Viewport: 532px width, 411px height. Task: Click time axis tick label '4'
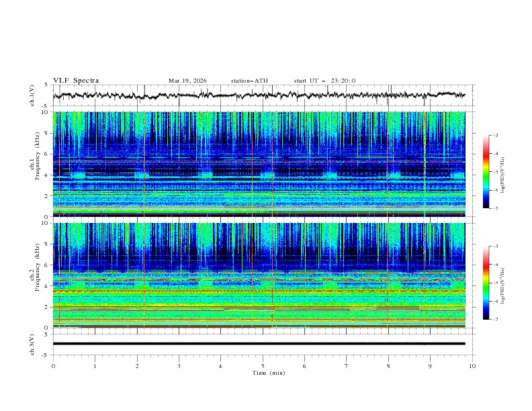220,366
